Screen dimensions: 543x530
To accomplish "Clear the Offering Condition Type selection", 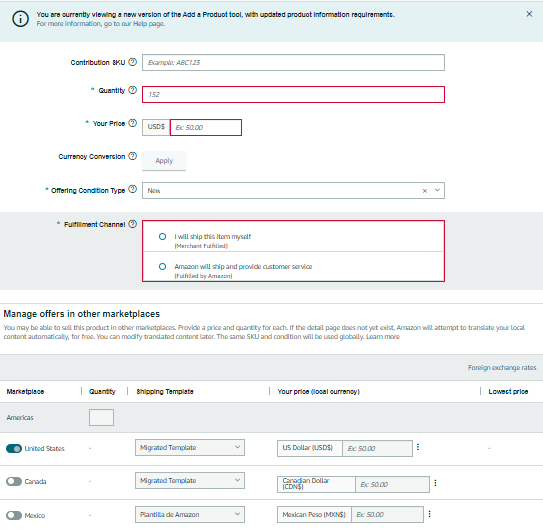I will click(425, 191).
